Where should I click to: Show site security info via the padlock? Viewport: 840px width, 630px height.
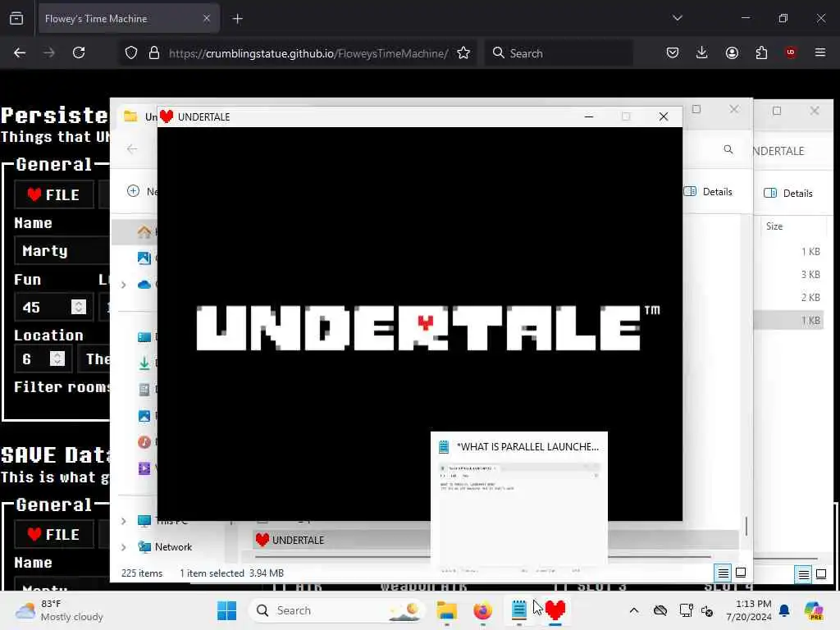point(154,52)
